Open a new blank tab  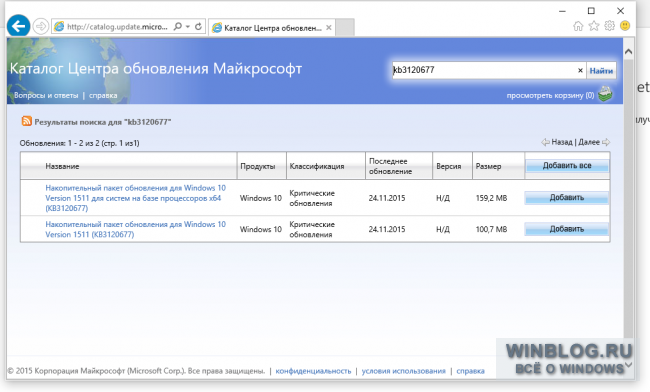[344, 28]
